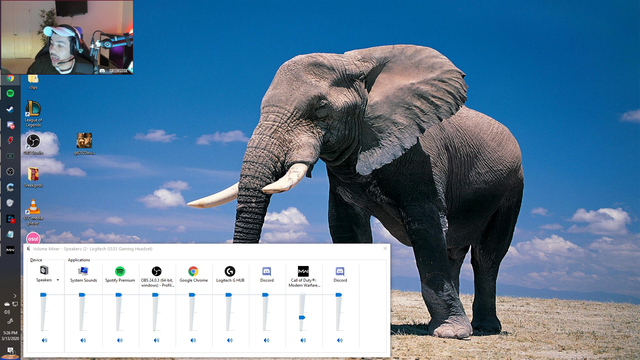The width and height of the screenshot is (640, 360).
Task: Click the Spotify Premium icon in mixer
Action: coord(120,271)
